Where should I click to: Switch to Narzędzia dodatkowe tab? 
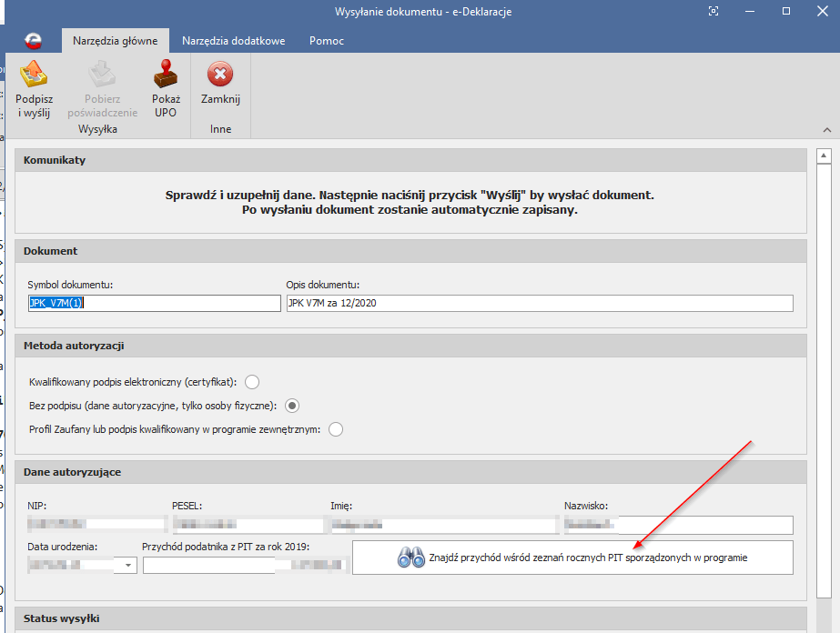pyautogui.click(x=233, y=41)
